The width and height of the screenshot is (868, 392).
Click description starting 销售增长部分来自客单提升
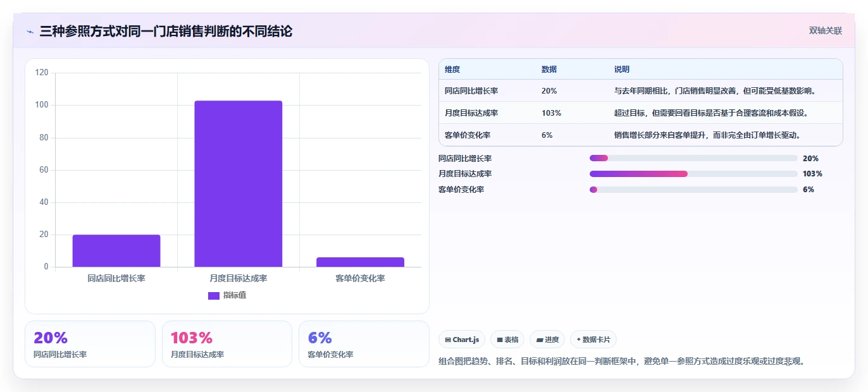pyautogui.click(x=709, y=135)
